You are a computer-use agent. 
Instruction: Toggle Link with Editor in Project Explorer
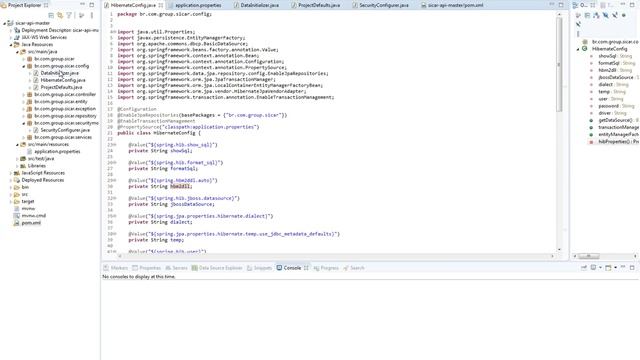(x=60, y=15)
